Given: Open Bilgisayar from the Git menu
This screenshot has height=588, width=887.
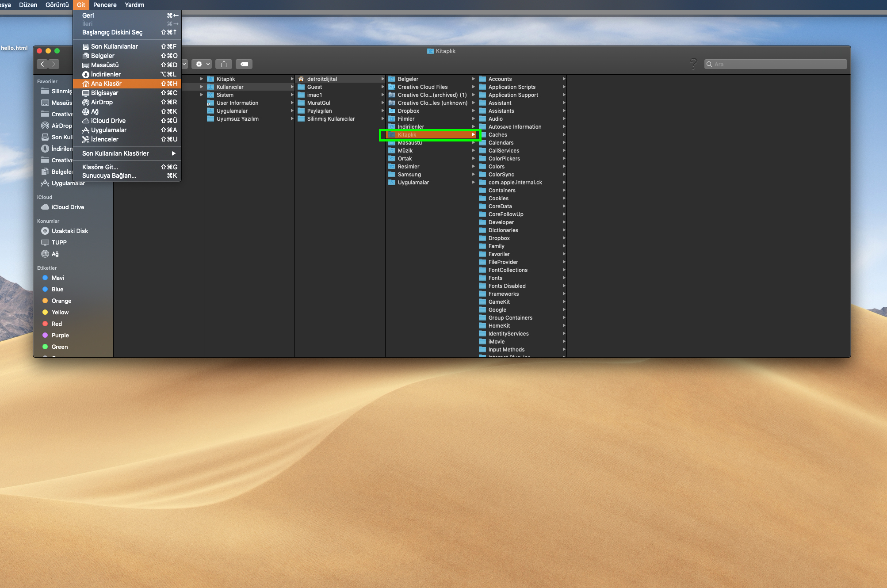Looking at the screenshot, I should [102, 93].
